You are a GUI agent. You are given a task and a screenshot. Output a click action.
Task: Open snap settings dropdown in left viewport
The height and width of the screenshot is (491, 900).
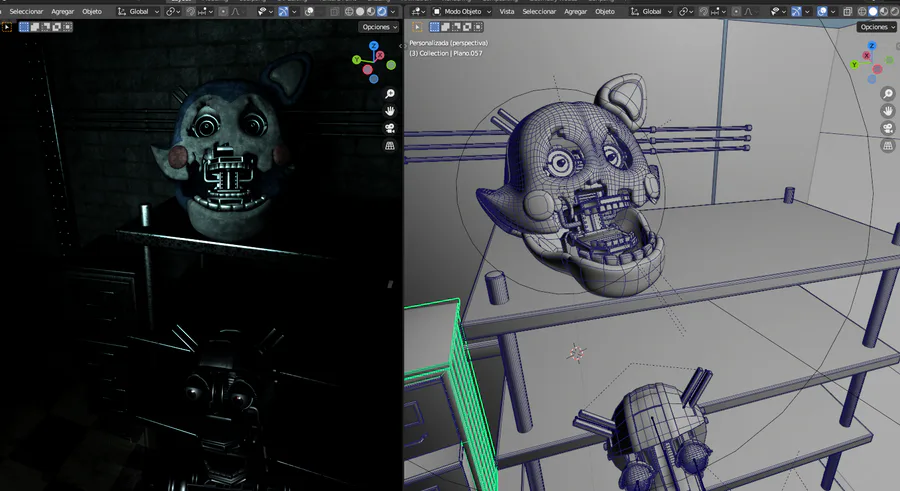pyautogui.click(x=205, y=11)
